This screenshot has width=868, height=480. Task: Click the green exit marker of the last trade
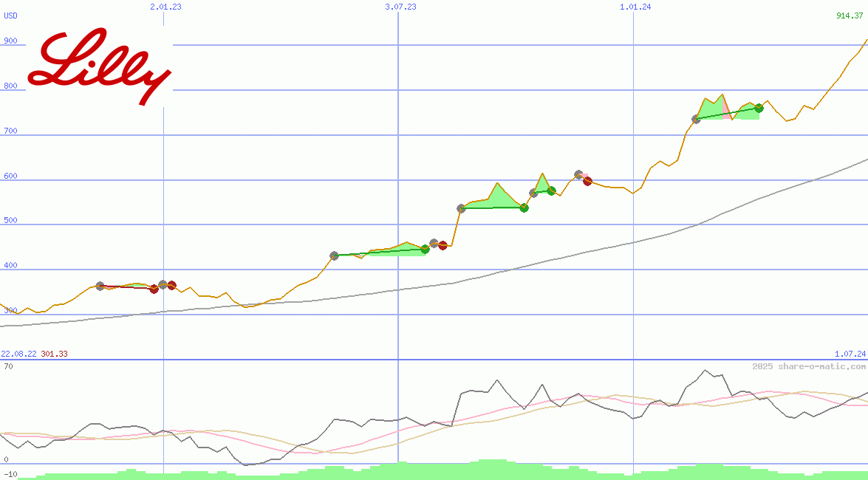point(759,108)
